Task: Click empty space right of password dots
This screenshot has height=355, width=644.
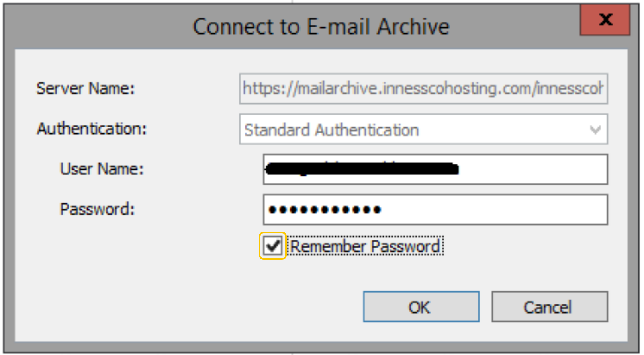Action: click(x=494, y=210)
